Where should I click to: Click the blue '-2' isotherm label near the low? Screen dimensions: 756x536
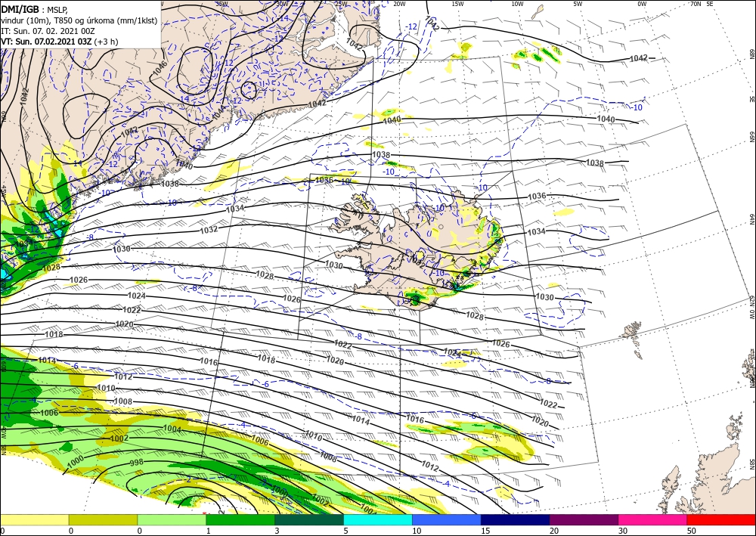[188, 480]
